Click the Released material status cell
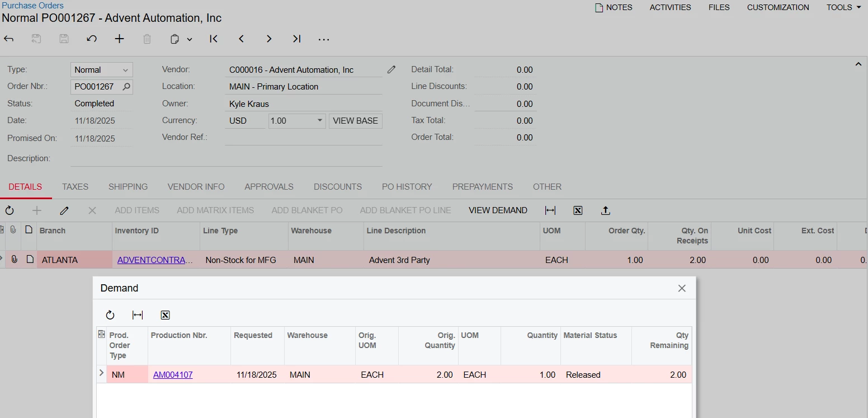Screen dimensions: 868x418 (596, 375)
